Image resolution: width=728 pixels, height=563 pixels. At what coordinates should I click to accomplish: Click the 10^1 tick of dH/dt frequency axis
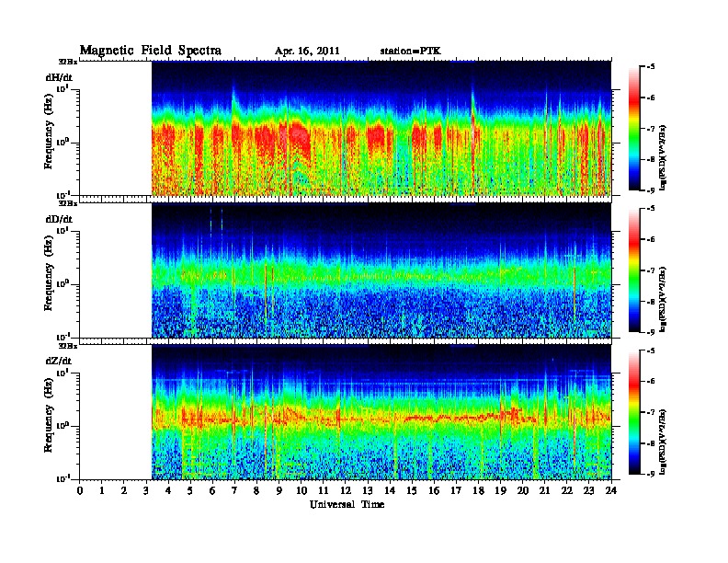click(x=63, y=89)
